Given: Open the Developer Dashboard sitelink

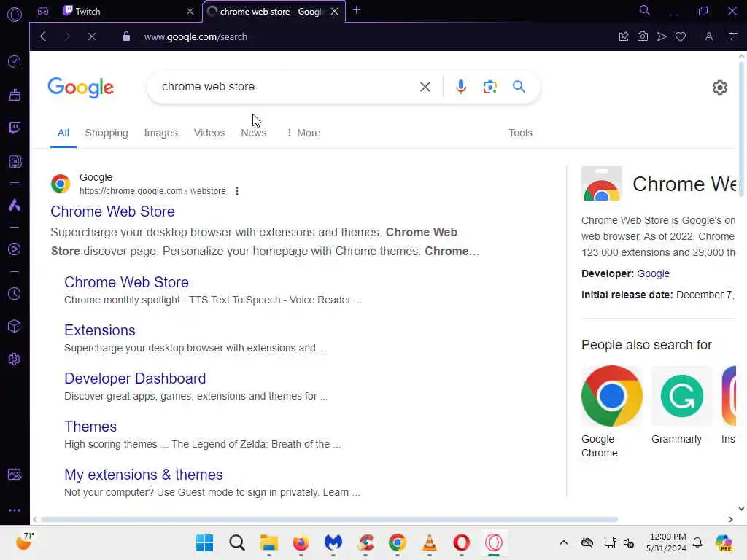Looking at the screenshot, I should pyautogui.click(x=135, y=378).
